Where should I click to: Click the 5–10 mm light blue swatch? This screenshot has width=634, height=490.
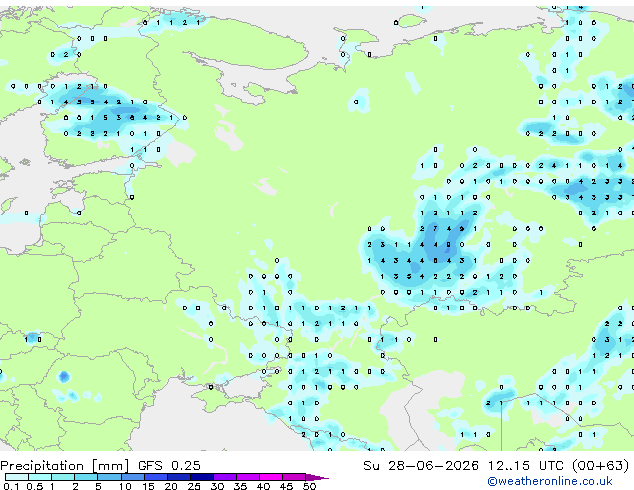[110, 477]
